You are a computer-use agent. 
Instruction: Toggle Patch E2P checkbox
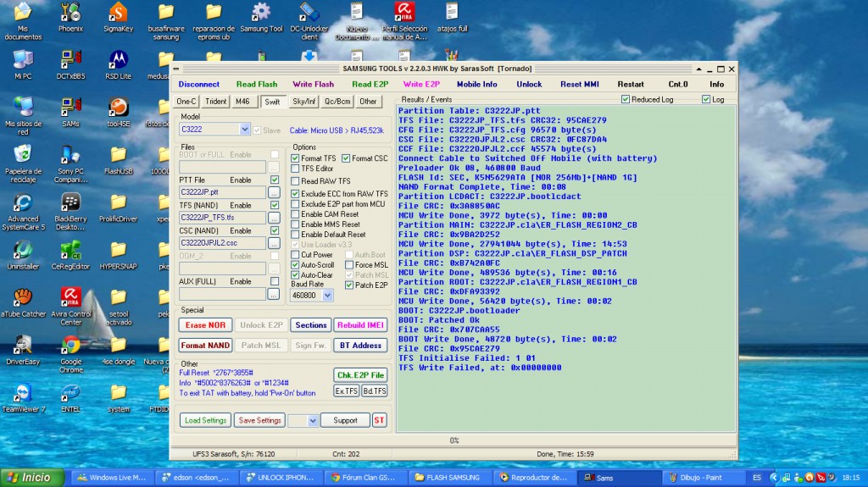(349, 285)
